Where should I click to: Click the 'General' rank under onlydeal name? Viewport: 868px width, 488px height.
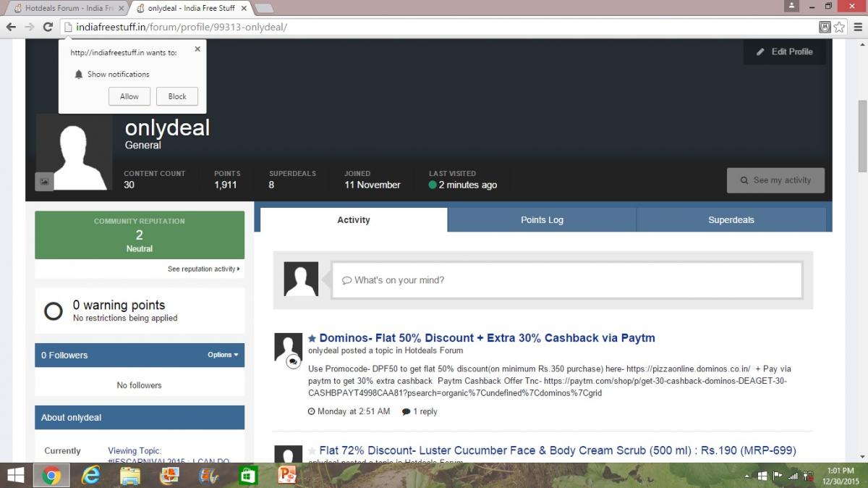tap(143, 145)
